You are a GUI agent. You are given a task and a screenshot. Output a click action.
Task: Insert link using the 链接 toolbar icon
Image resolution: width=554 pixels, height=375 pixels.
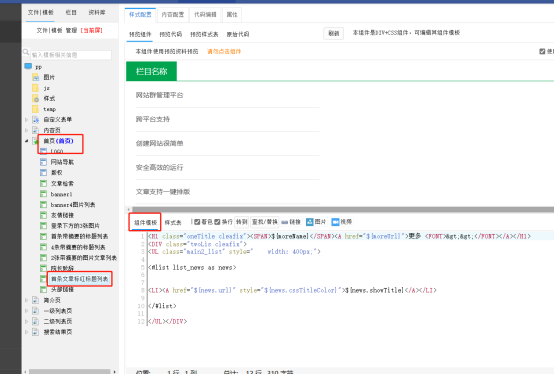click(284, 222)
